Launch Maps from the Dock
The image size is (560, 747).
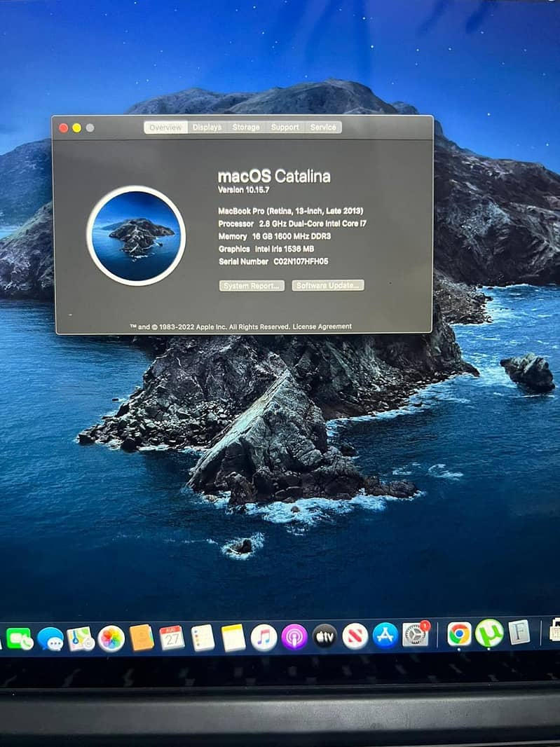click(x=81, y=638)
